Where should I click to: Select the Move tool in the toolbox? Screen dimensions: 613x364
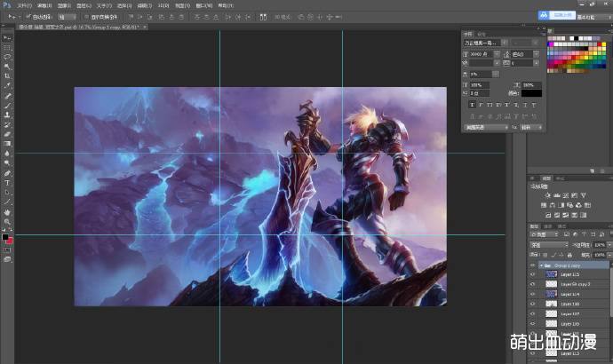[x=8, y=38]
